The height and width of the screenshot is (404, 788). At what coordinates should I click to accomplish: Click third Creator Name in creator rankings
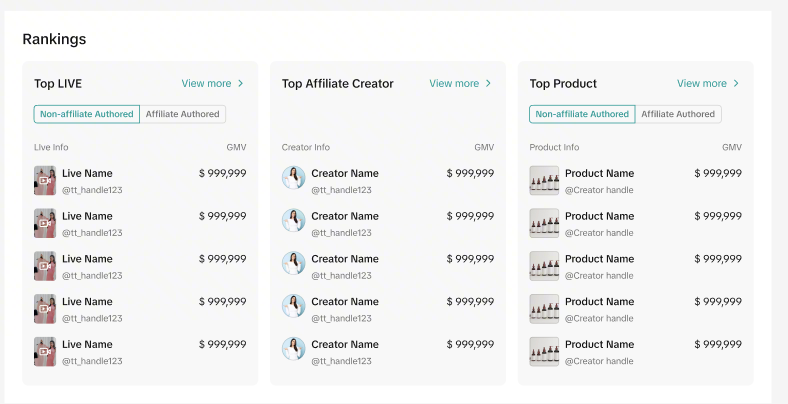tap(345, 259)
